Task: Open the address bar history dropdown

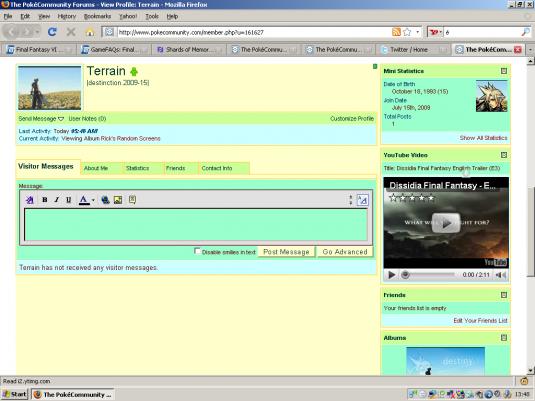Action: pos(418,32)
